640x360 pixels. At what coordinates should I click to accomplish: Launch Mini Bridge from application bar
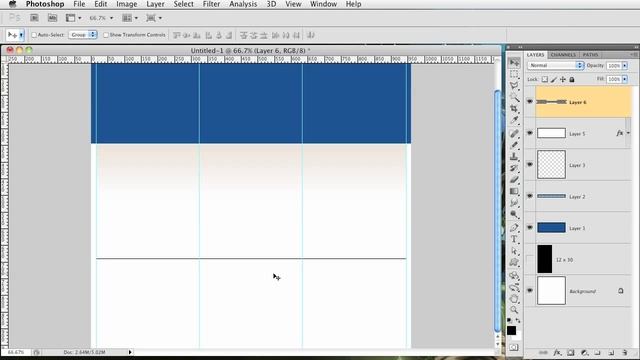pyautogui.click(x=52, y=18)
